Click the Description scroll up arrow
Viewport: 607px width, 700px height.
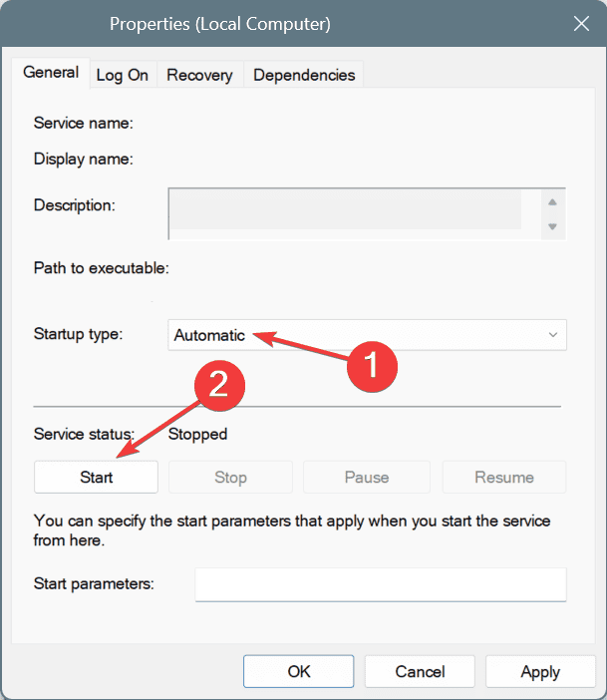click(552, 202)
